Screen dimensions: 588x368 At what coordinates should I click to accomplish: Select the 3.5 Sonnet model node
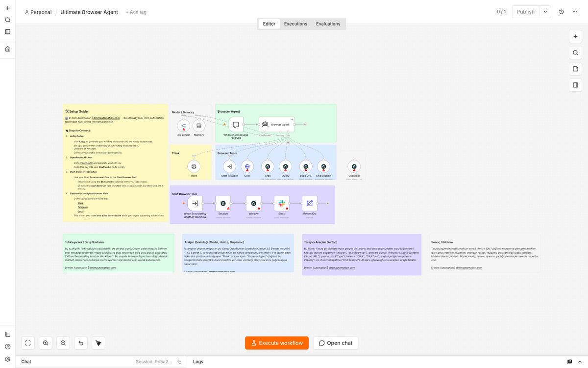pyautogui.click(x=184, y=126)
